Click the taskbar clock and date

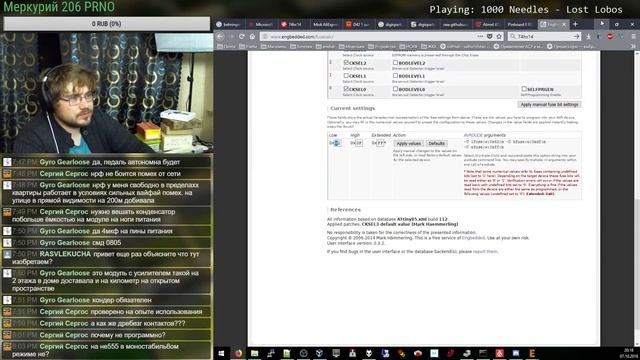coord(629,353)
